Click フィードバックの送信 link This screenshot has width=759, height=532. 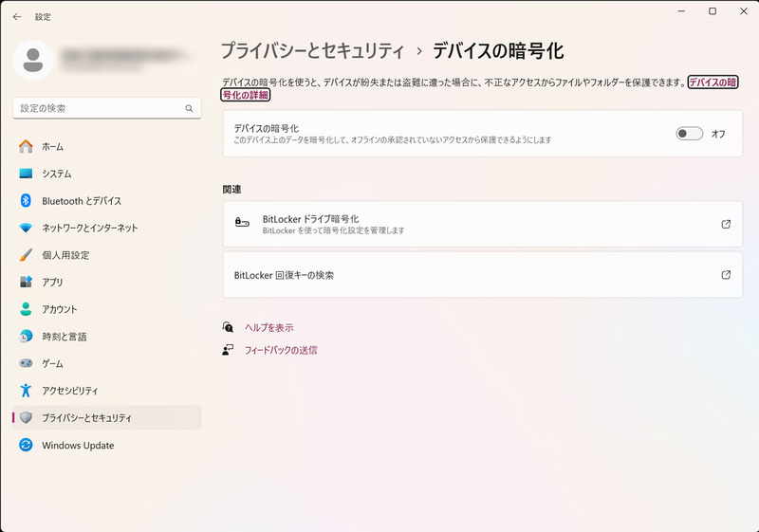[x=281, y=350]
